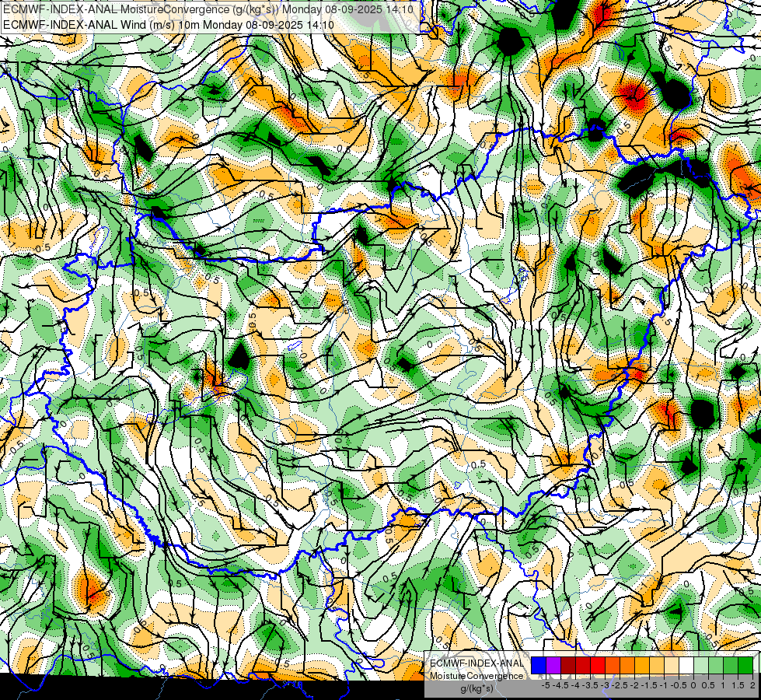Screen dimensions: 761x700
Task: Click the legend swatch between -2 and -1.5
Action: tap(642, 665)
